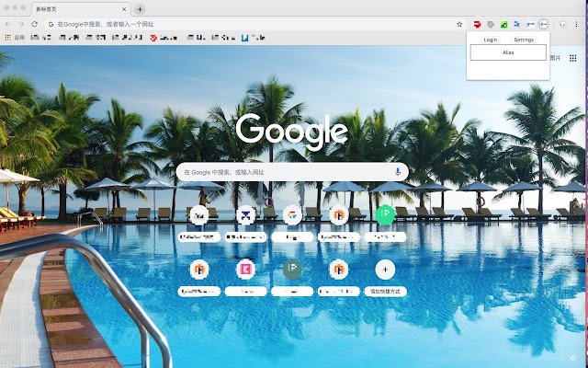Open the blue X shortcut tile
588x368 pixels.
pos(245,215)
